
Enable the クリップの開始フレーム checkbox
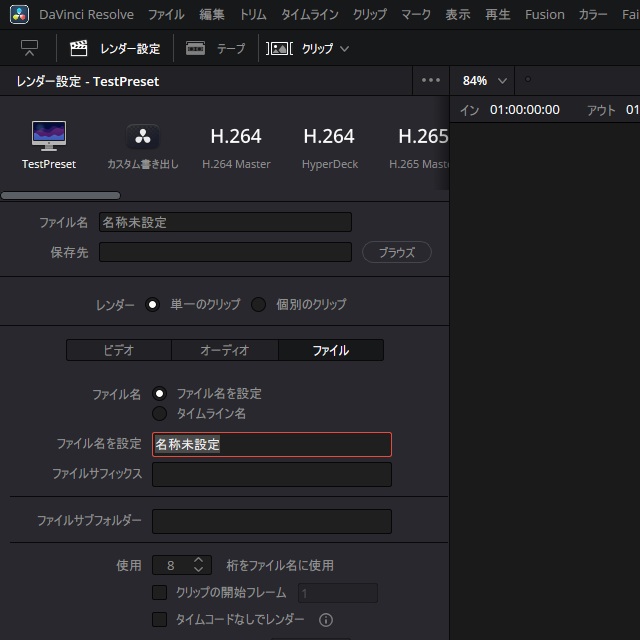click(159, 593)
